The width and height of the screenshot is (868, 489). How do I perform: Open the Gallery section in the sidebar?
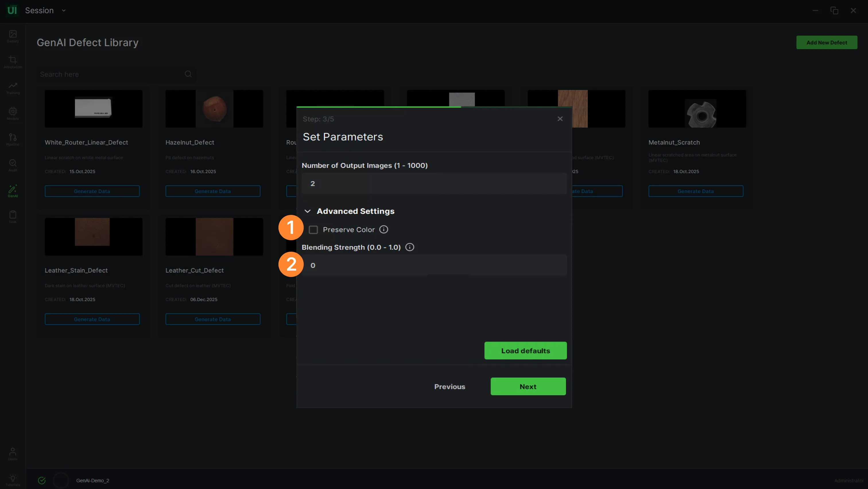click(13, 36)
